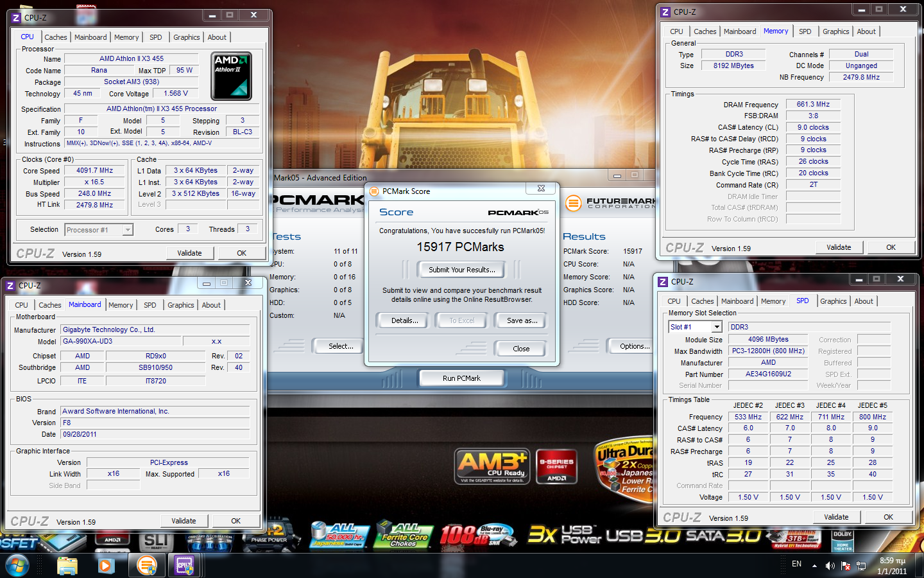Click the CPU-Z title icon in Memory window
The image size is (924, 578).
(665, 12)
